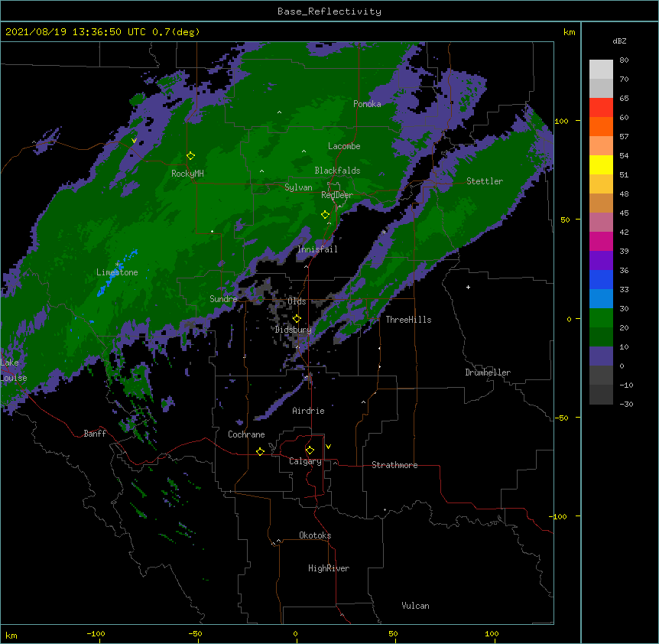Click the Strathmore city label

click(x=394, y=465)
